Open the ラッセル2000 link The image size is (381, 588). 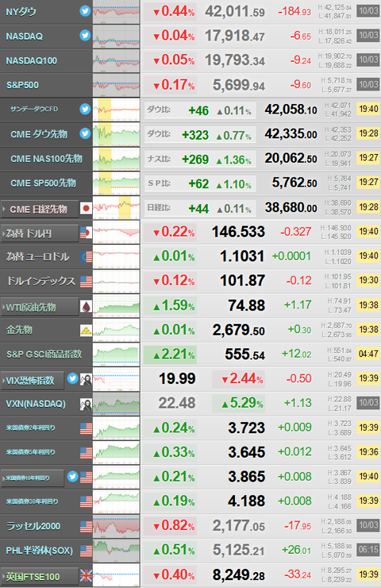[33, 526]
